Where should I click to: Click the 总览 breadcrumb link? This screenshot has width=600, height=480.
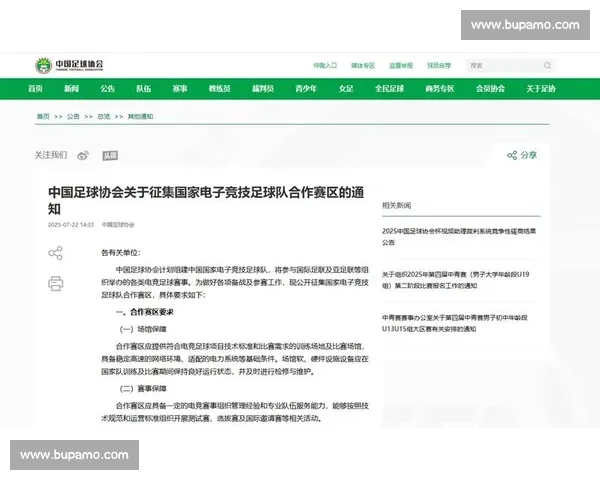tap(104, 116)
